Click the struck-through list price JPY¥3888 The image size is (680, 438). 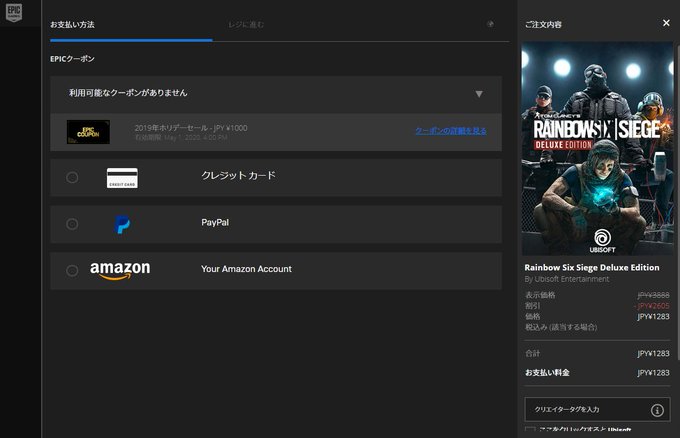coord(653,295)
